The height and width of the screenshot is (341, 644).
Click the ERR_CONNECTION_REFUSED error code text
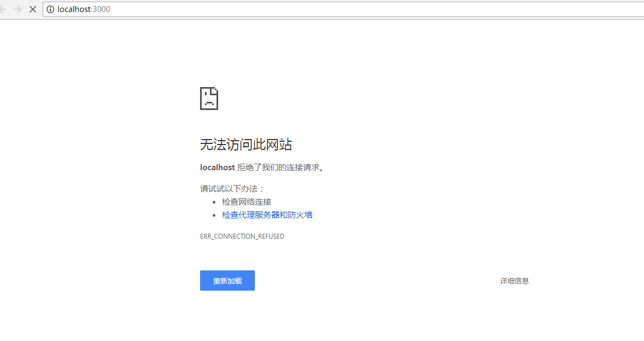(x=242, y=236)
